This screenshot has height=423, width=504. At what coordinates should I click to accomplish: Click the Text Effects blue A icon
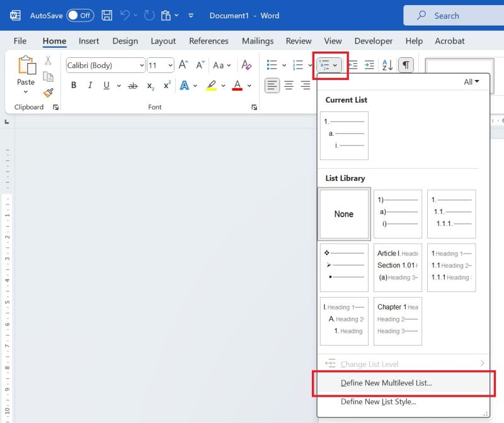(x=184, y=86)
